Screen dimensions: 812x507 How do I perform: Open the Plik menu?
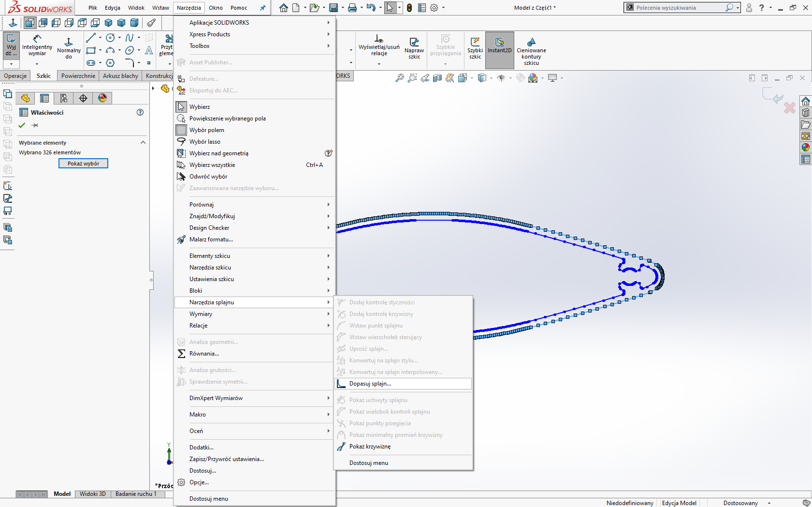pos(93,8)
